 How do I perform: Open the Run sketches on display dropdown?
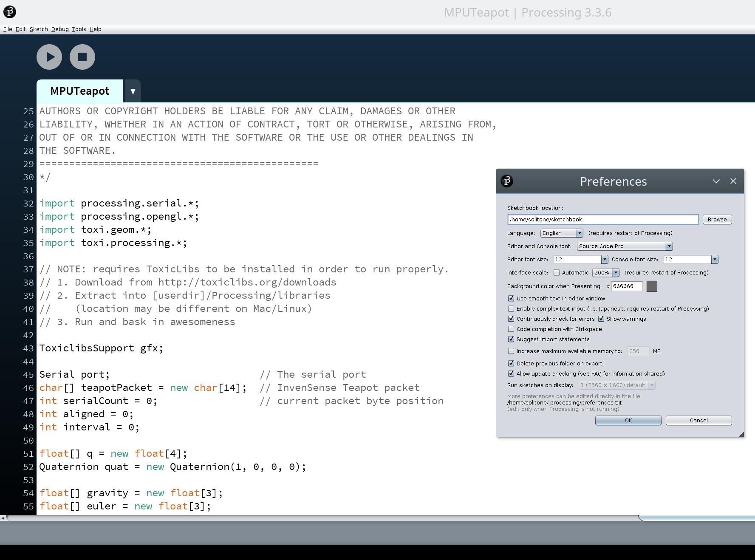coord(617,385)
